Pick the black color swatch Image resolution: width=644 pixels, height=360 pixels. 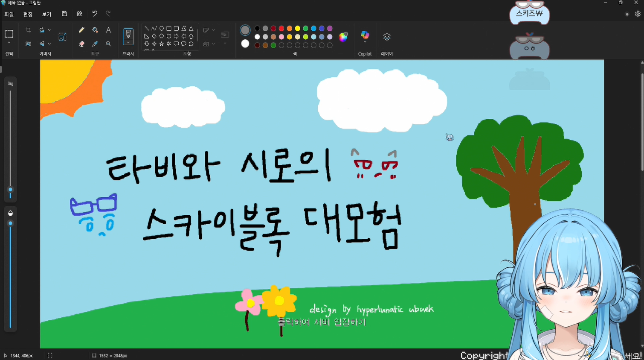coord(257,29)
